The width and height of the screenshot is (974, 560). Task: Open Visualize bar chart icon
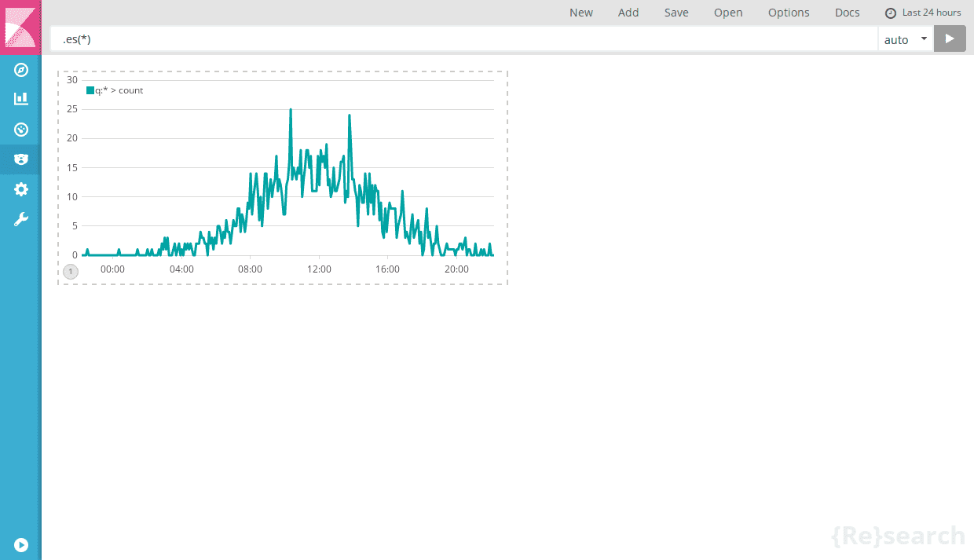coord(21,99)
